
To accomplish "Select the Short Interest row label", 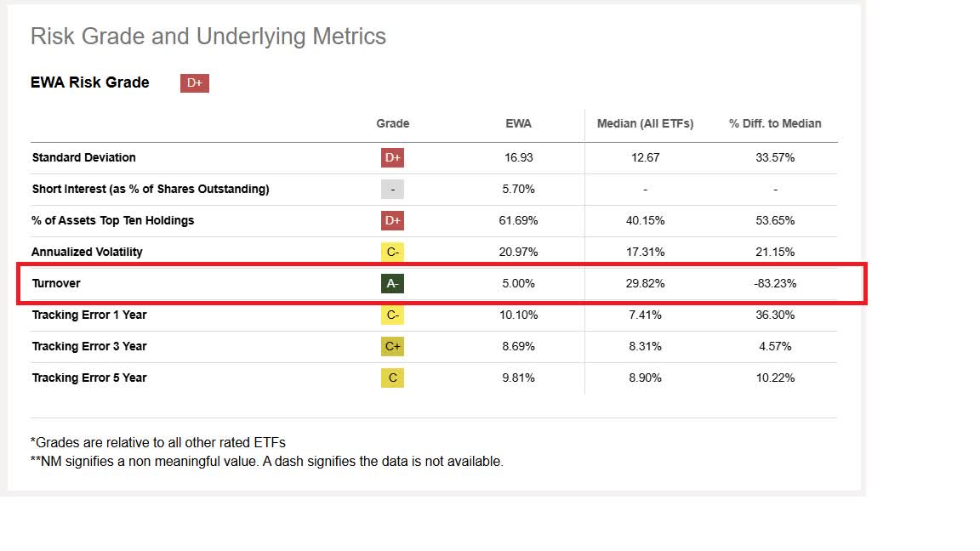I will [x=151, y=189].
